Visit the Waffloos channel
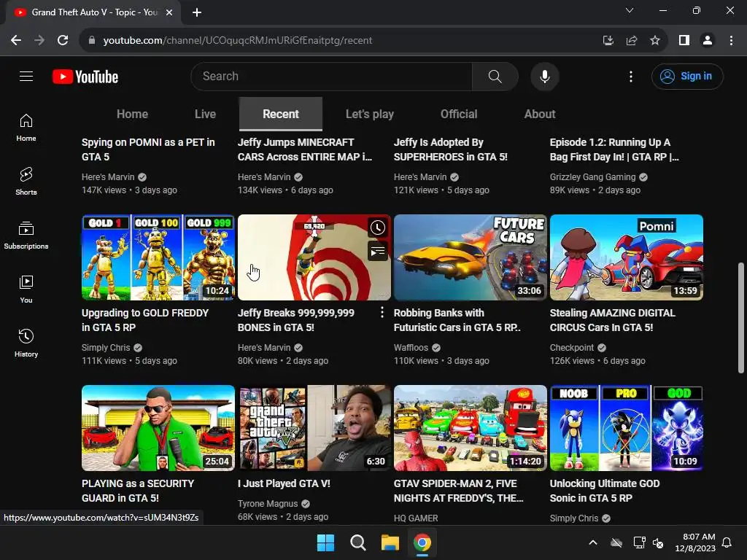The width and height of the screenshot is (747, 560). (411, 347)
